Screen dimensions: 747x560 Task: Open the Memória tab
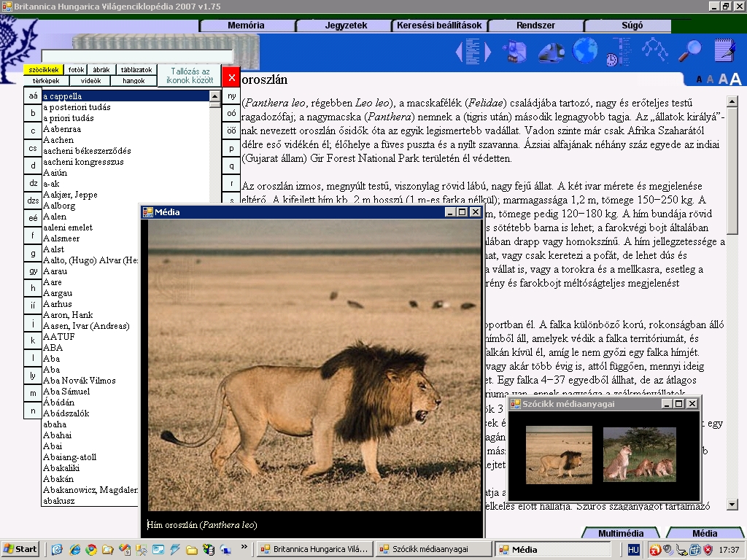coord(246,26)
